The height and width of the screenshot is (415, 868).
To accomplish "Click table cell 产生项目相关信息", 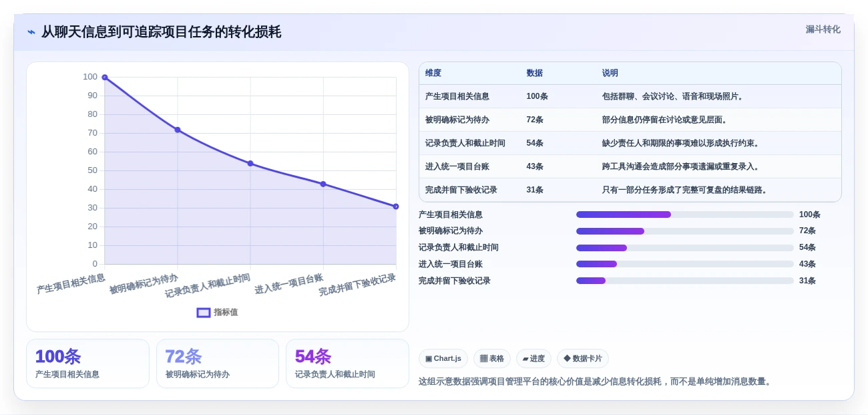I will [457, 96].
